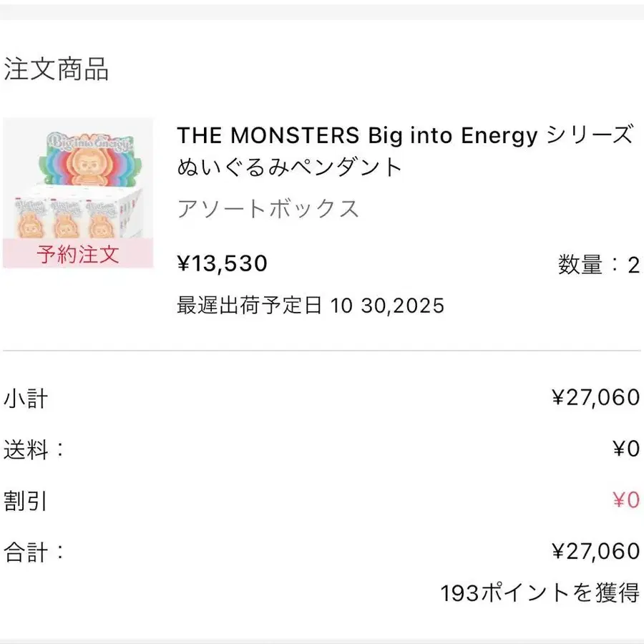The image size is (644, 644).
Task: Tap the 予約注文 pre-order badge
Action: click(x=78, y=255)
